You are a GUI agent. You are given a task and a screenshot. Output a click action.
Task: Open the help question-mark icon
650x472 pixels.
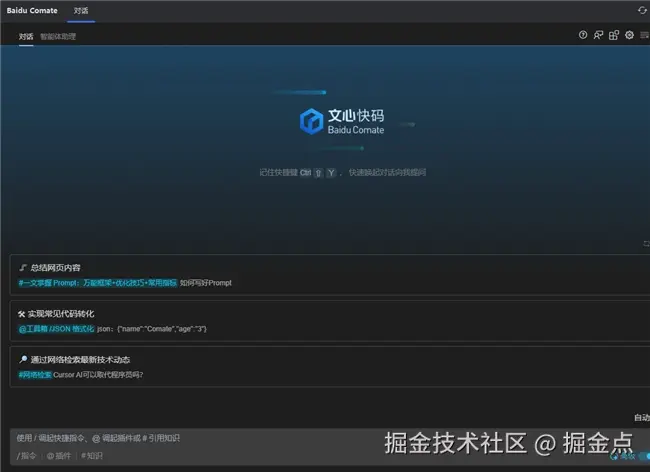click(583, 35)
